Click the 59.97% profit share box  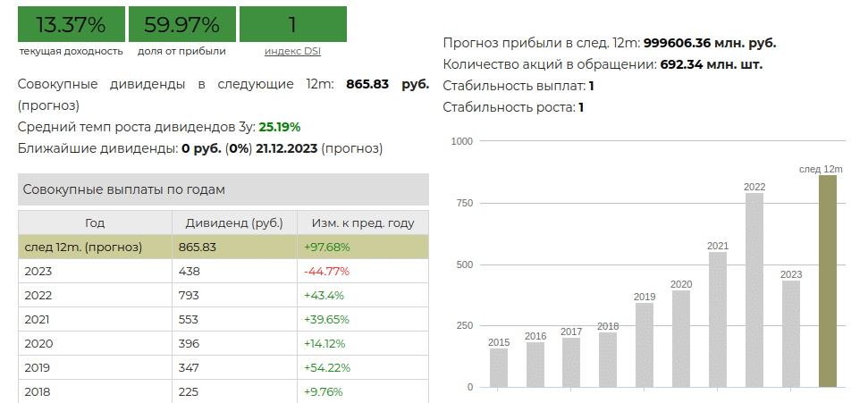pos(181,24)
